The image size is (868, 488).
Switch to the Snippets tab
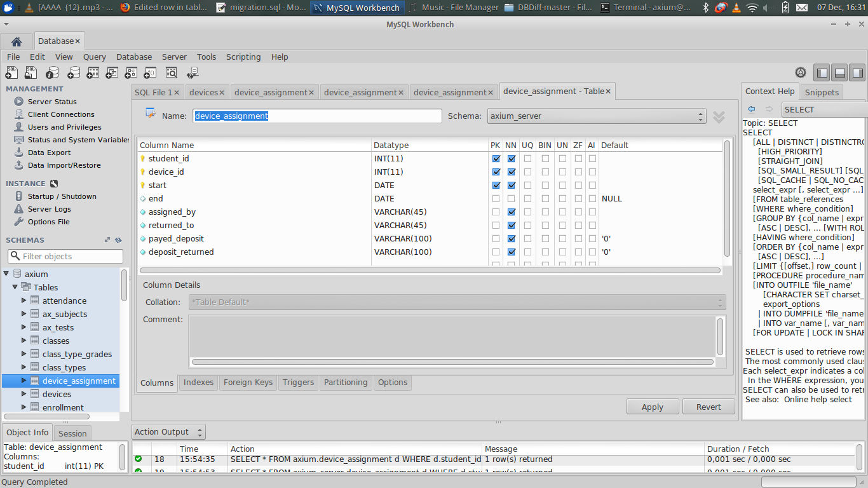point(822,92)
